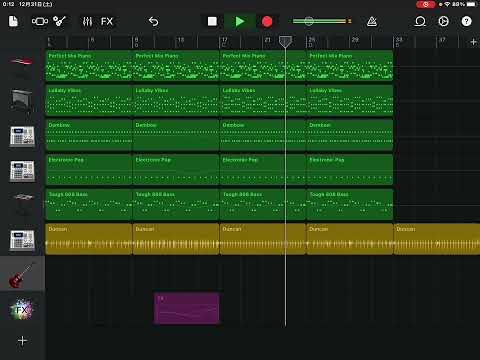Select the purple FX region

[187, 308]
